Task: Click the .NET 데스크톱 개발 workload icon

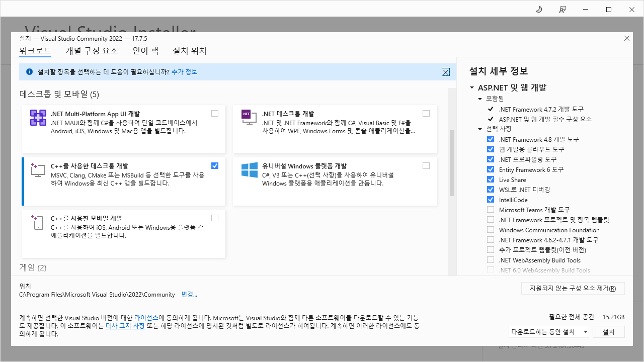Action: pos(249,118)
